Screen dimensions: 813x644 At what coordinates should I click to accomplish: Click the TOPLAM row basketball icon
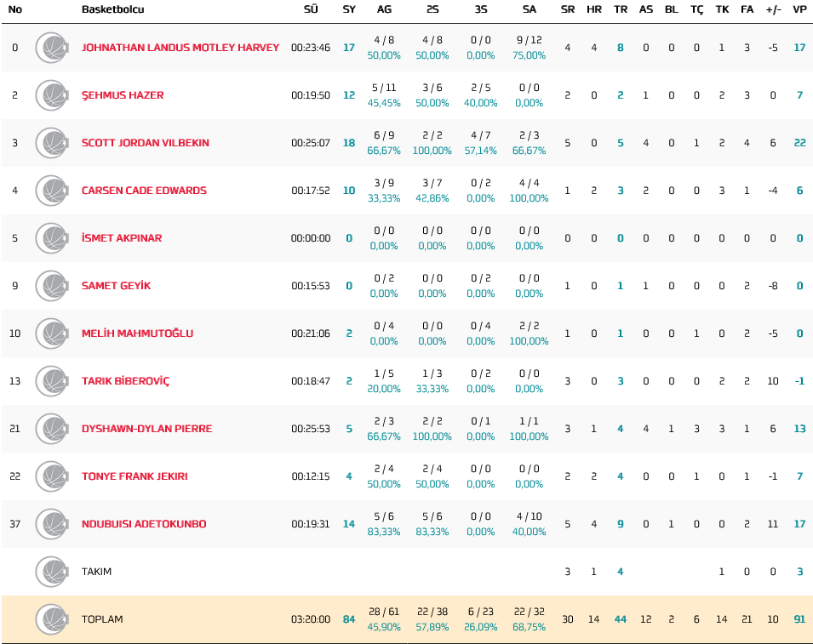[52, 619]
